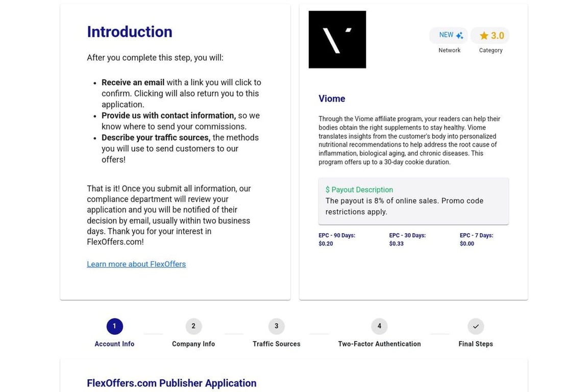Select step 4 Two-Factor Authentication circle

pos(379,326)
